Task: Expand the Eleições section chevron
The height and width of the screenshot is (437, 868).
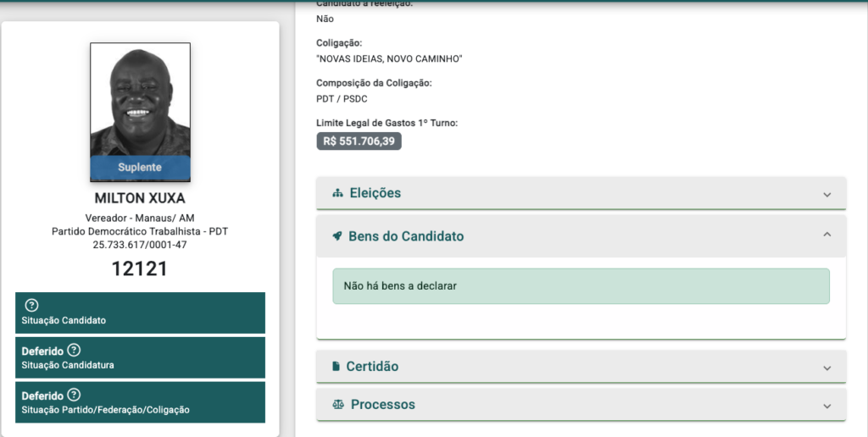Action: tap(827, 194)
